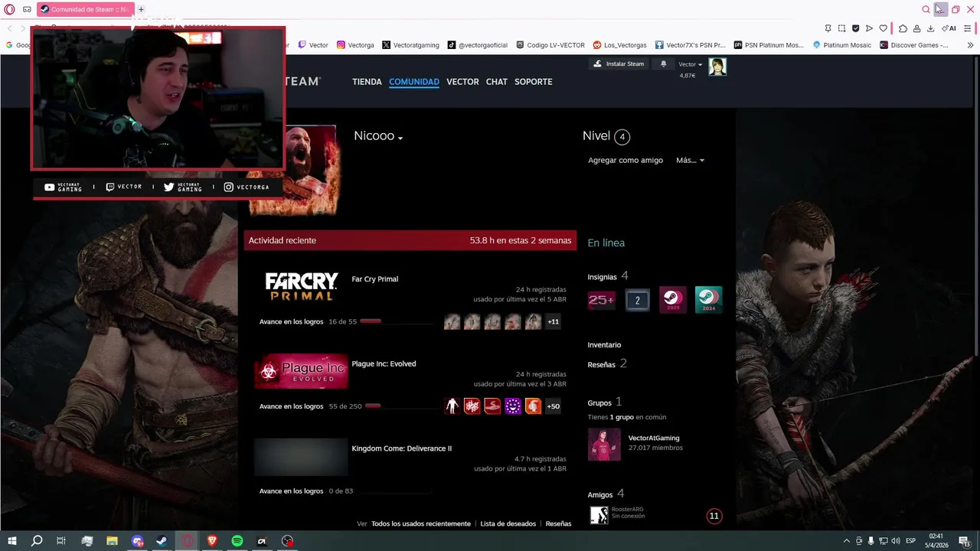Open the Inventario link
This screenshot has height=551, width=980.
click(x=604, y=345)
